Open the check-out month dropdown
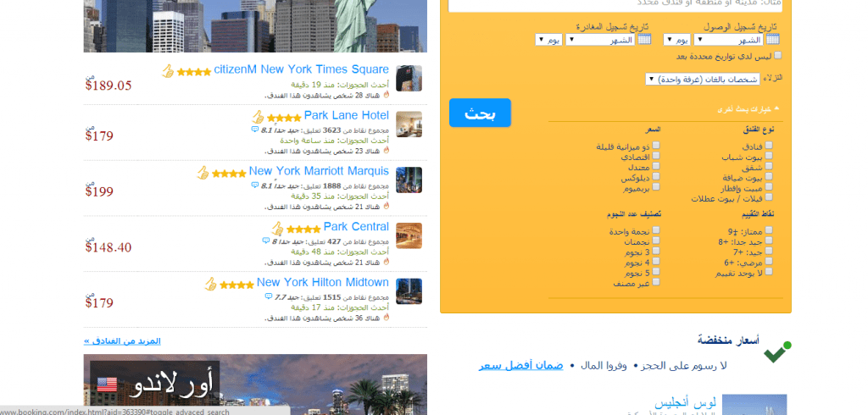 [x=599, y=40]
